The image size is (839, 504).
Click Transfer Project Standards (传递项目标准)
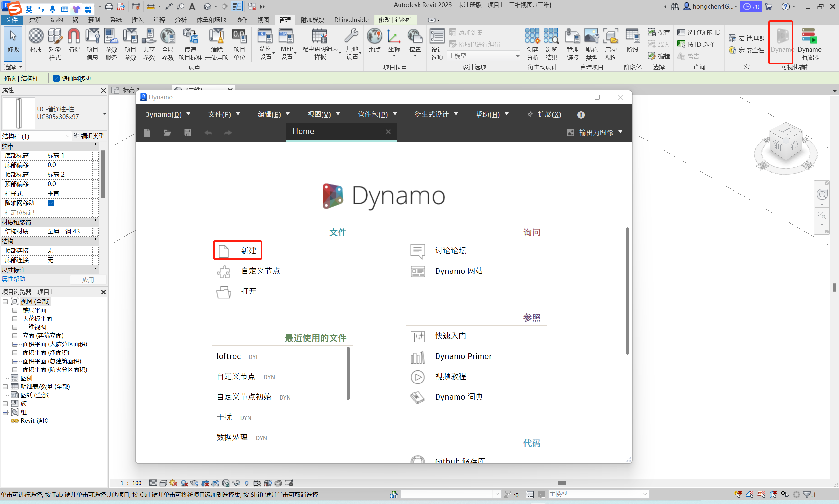(x=190, y=45)
